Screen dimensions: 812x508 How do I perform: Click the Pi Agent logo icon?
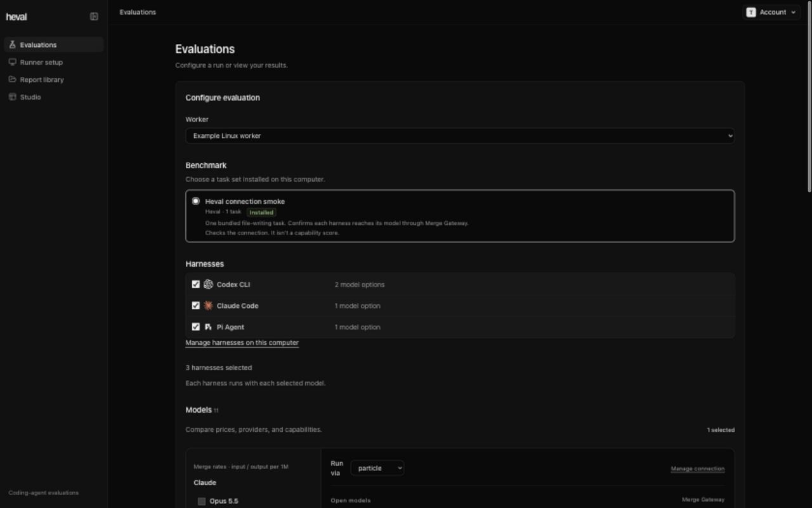coord(208,327)
